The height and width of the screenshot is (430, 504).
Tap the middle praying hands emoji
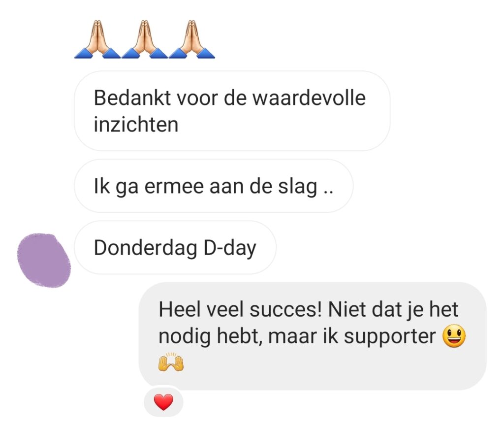click(145, 39)
